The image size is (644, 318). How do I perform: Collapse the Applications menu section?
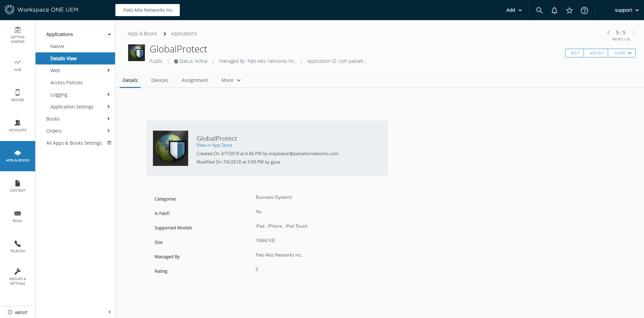tap(109, 34)
